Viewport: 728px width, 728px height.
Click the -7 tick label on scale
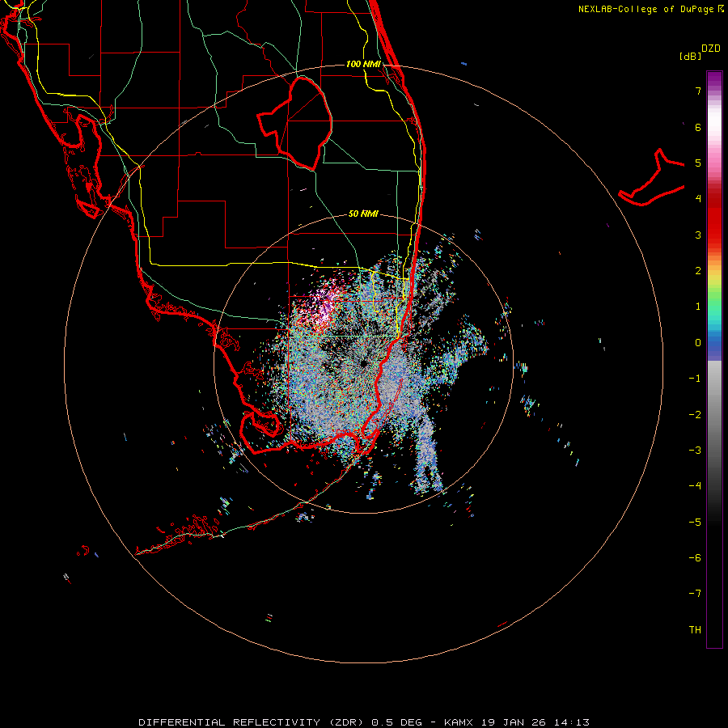pos(695,594)
